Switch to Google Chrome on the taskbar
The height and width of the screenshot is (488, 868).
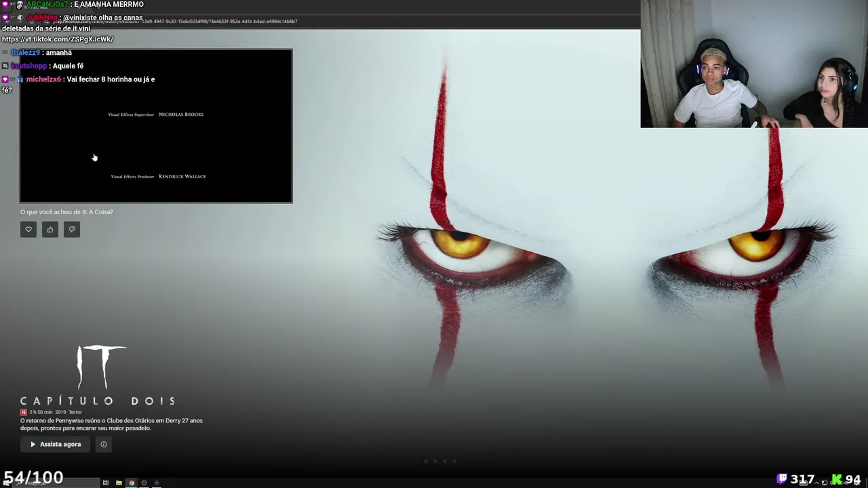tap(132, 483)
